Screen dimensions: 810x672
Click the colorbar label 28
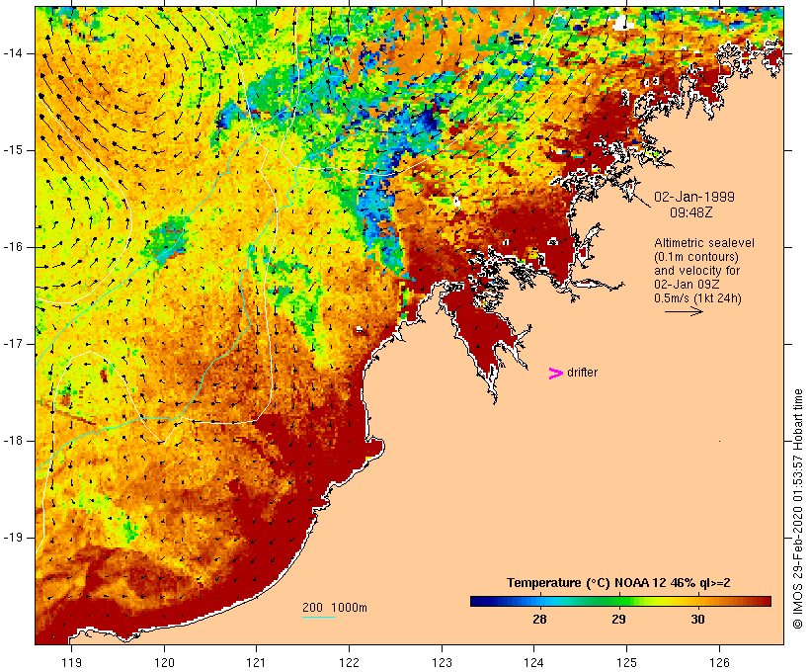tap(539, 619)
